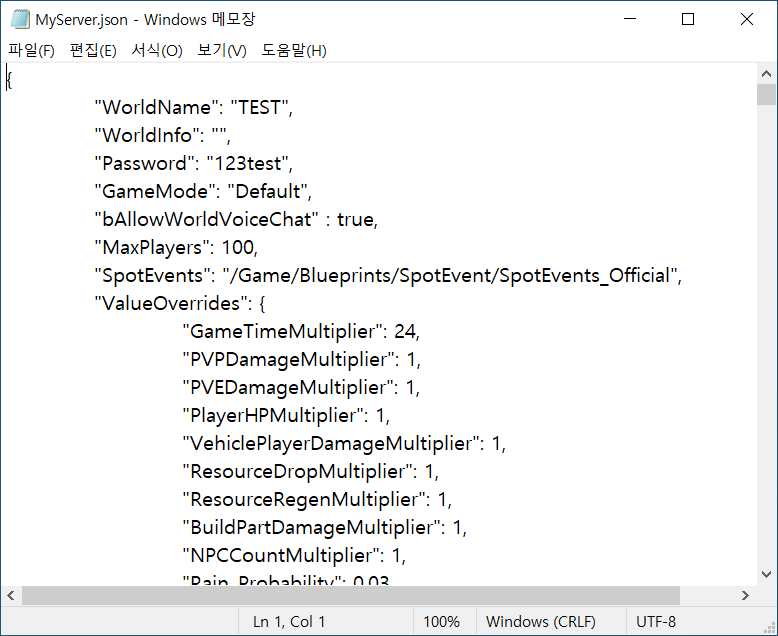
Task: Place cursor in the "TEST" WorldName value
Action: point(260,107)
